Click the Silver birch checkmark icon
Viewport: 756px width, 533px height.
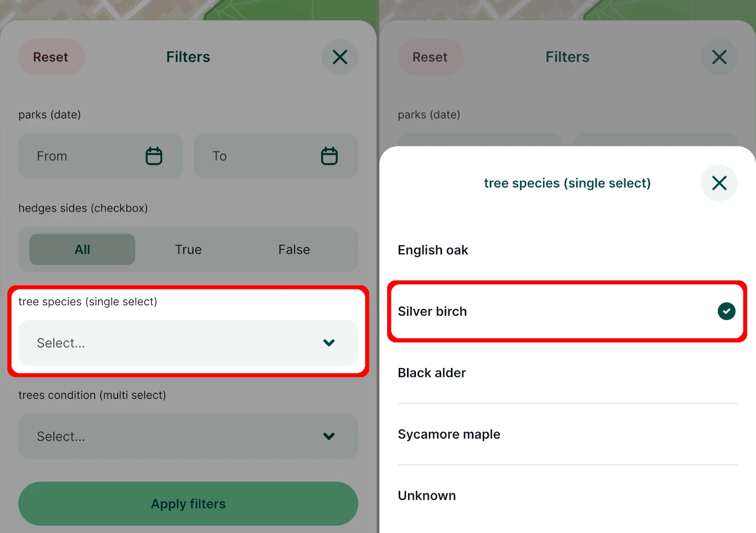point(726,312)
